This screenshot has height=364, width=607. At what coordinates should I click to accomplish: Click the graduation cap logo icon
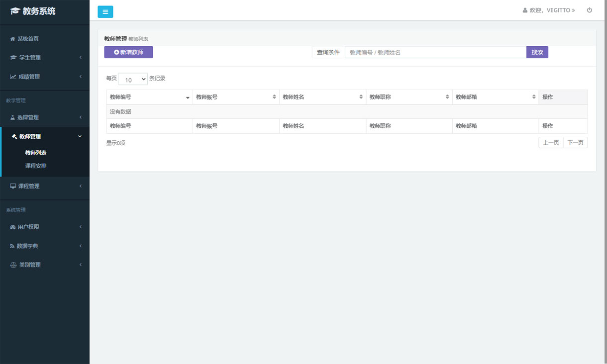(15, 11)
